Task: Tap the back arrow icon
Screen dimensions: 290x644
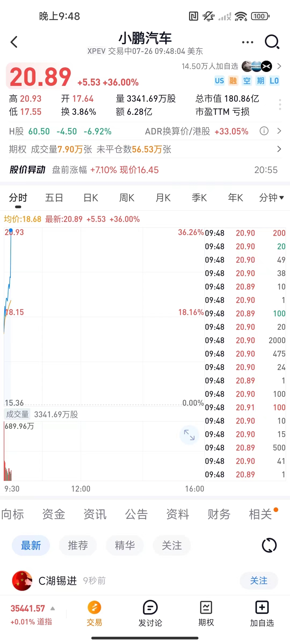Action: 14,42
